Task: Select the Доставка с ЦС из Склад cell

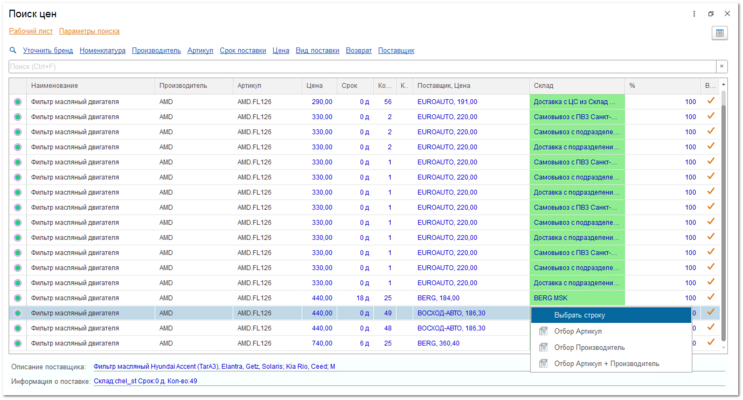Action: point(577,102)
